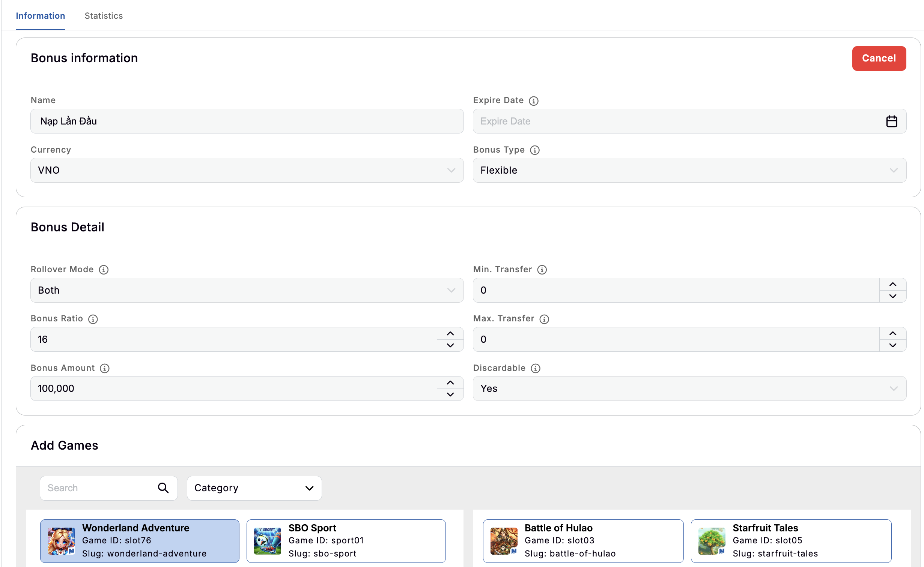Open the Expire Date calendar picker
Viewport: 924px width, 567px height.
[x=892, y=121]
